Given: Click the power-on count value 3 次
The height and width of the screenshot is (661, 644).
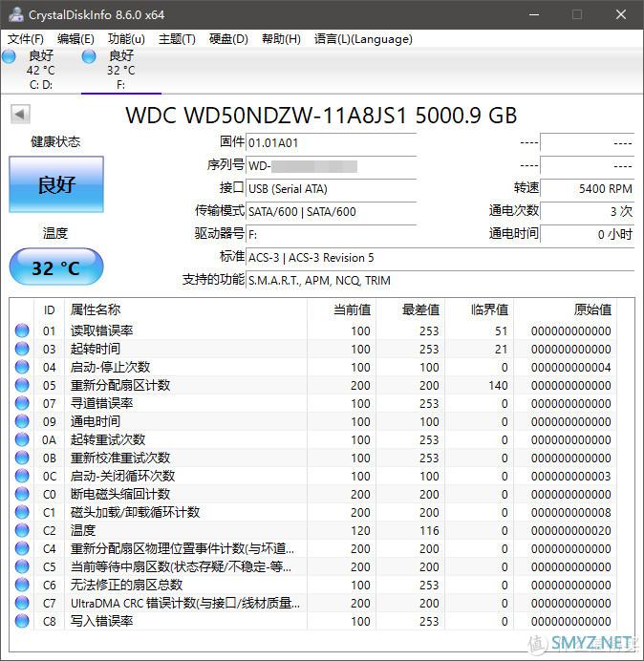Looking at the screenshot, I should (x=587, y=211).
